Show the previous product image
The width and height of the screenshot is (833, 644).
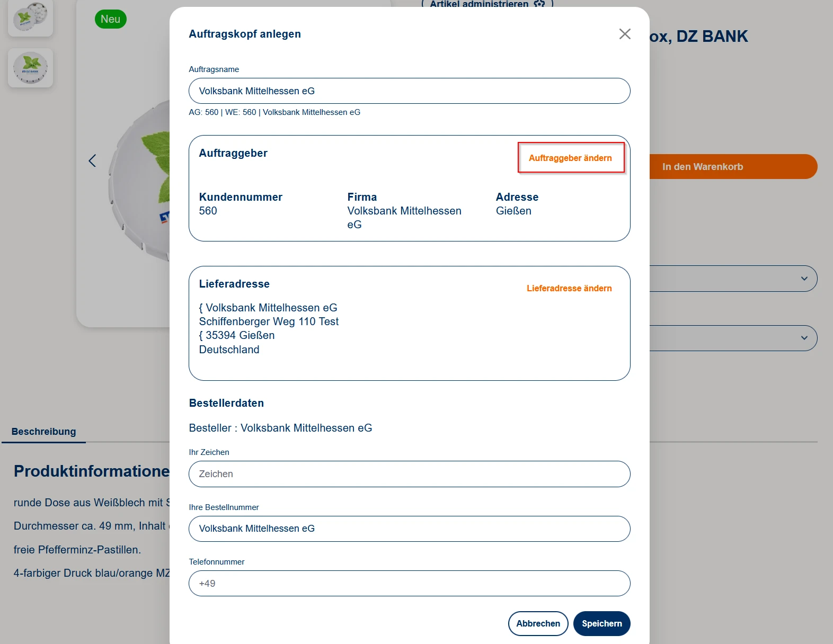click(x=92, y=160)
